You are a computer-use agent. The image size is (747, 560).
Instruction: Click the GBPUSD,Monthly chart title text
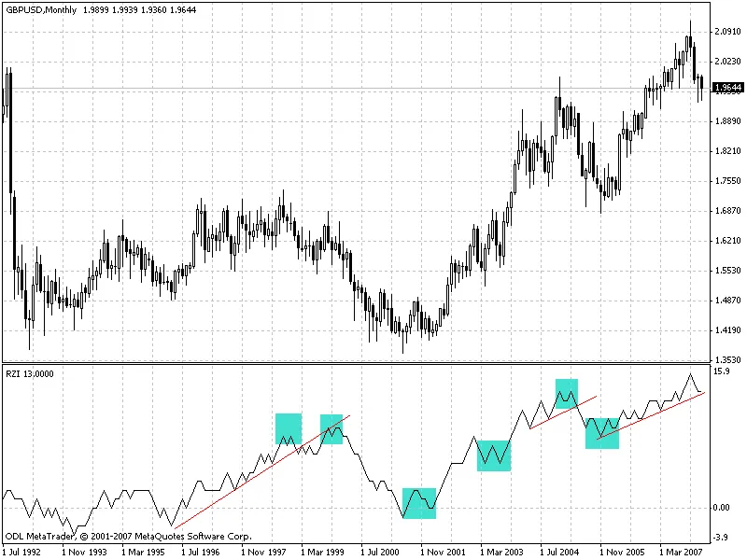pos(40,7)
